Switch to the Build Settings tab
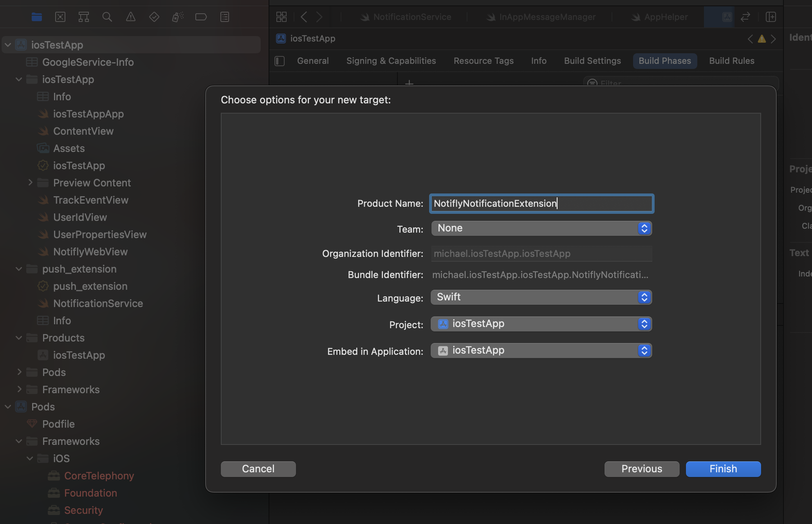This screenshot has height=524, width=812. pos(592,61)
